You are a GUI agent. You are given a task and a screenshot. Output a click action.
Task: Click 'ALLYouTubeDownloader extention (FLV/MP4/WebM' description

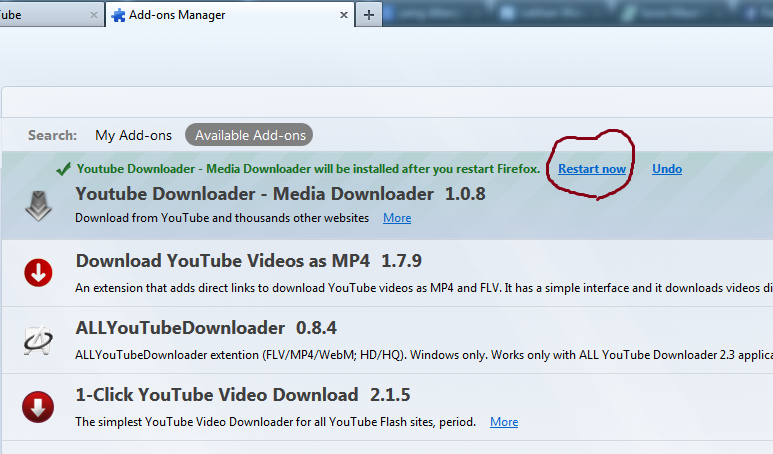coord(424,355)
